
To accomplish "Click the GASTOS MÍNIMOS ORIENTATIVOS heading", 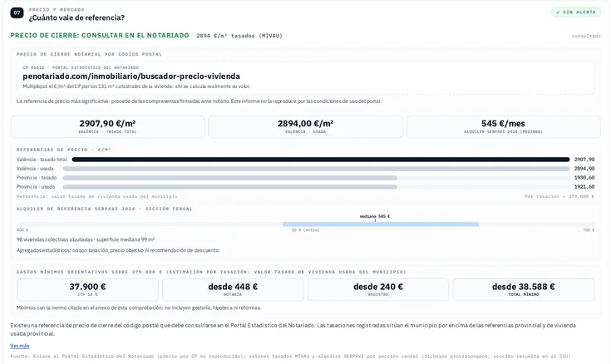I will (x=211, y=272).
